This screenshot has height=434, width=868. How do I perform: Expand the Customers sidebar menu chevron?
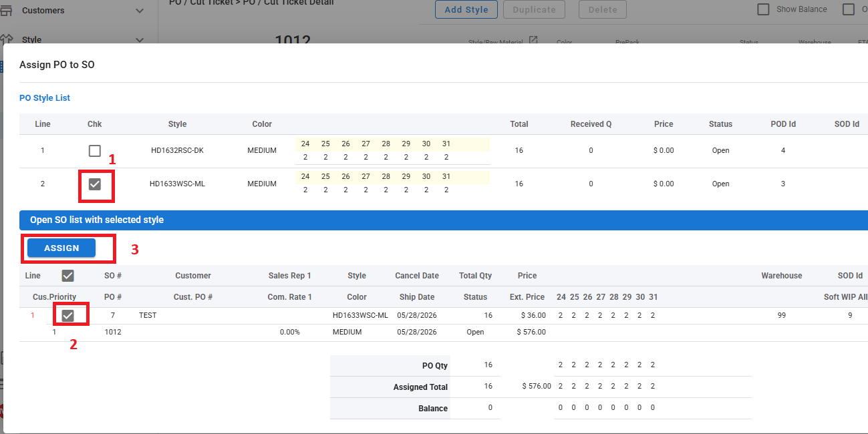(140, 11)
